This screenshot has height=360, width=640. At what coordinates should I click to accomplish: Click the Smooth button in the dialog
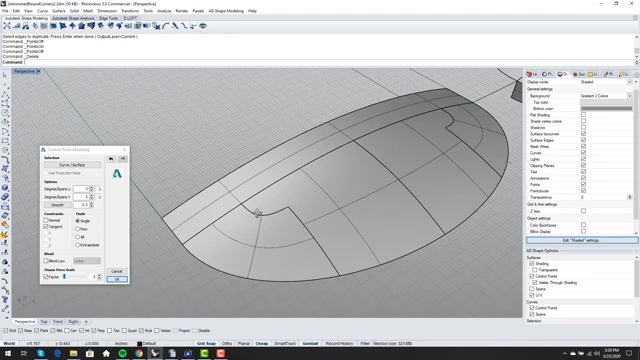pyautogui.click(x=58, y=205)
